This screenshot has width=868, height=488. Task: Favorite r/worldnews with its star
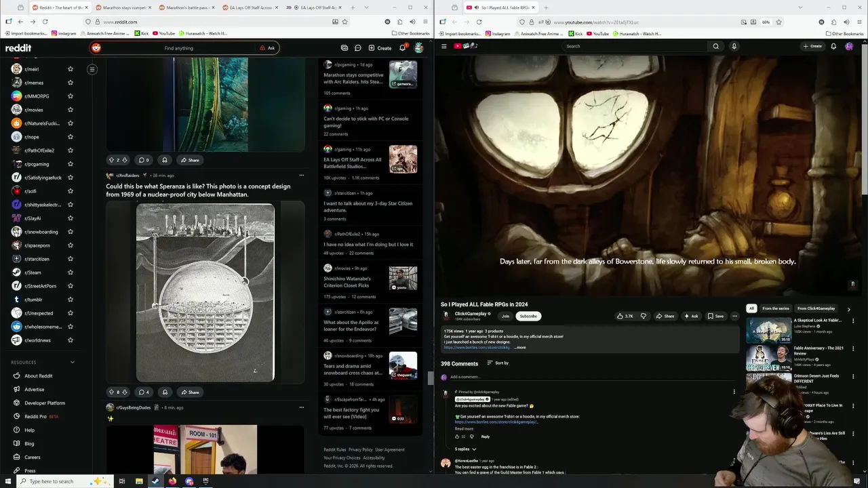click(x=71, y=340)
